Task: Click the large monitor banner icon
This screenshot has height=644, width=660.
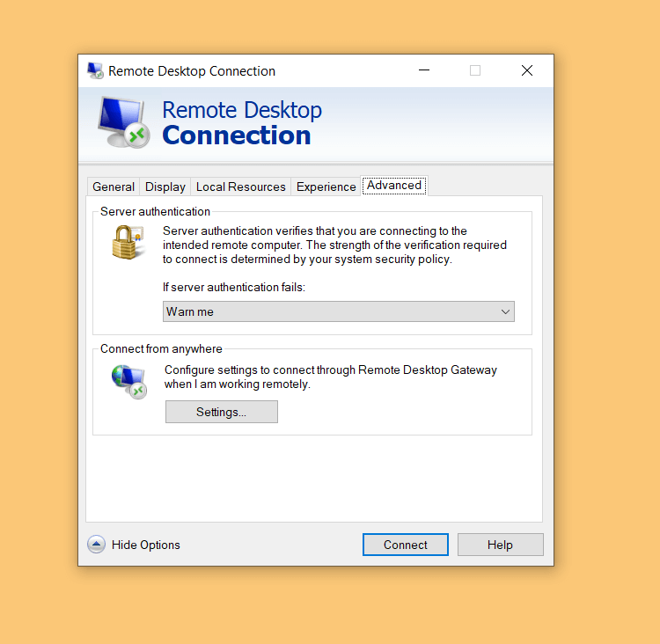Action: [124, 122]
